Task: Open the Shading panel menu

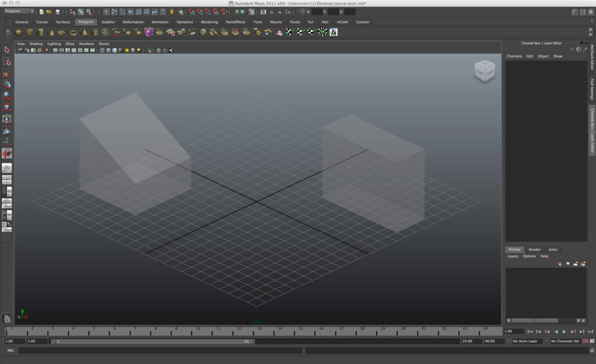Action: coord(36,44)
